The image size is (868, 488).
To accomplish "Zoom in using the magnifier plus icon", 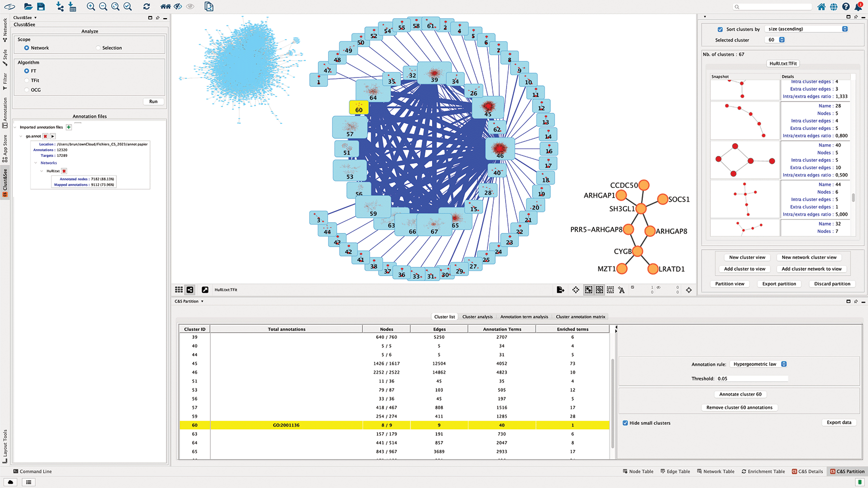I will 91,6.
